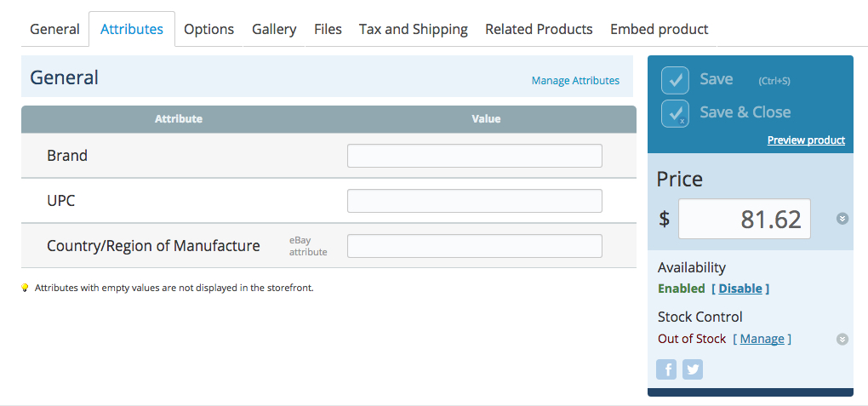The image size is (868, 406).
Task: Go to Tax and Shipping tab
Action: pos(413,29)
